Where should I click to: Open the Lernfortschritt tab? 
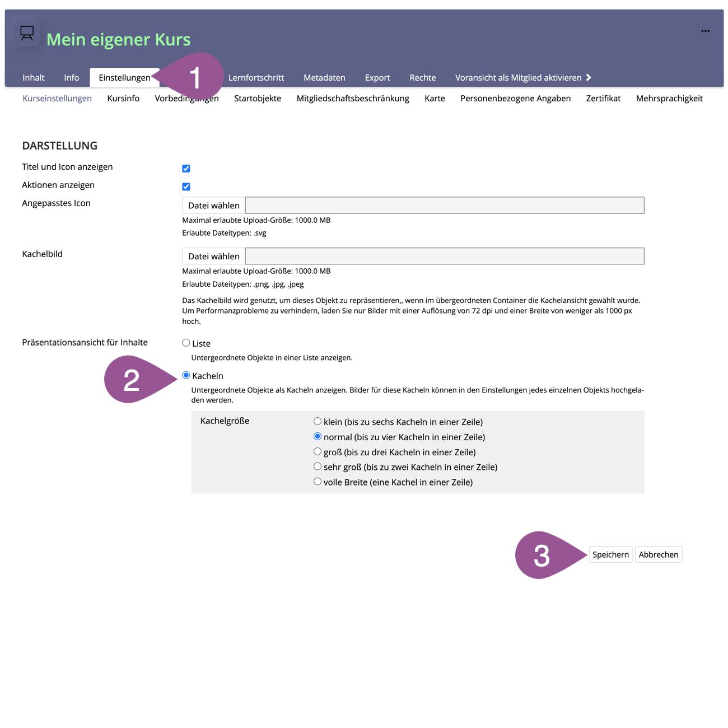[256, 78]
